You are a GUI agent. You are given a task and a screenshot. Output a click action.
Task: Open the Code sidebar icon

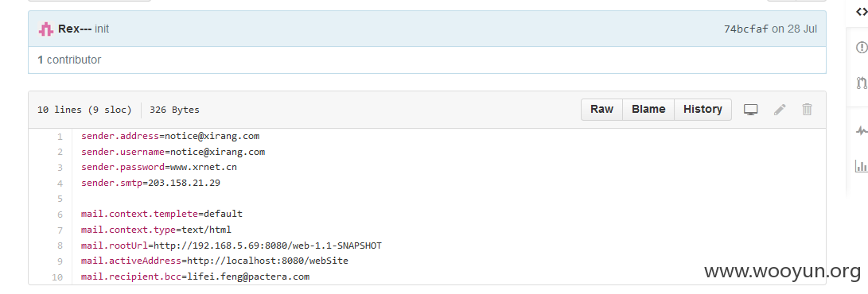pos(862,14)
